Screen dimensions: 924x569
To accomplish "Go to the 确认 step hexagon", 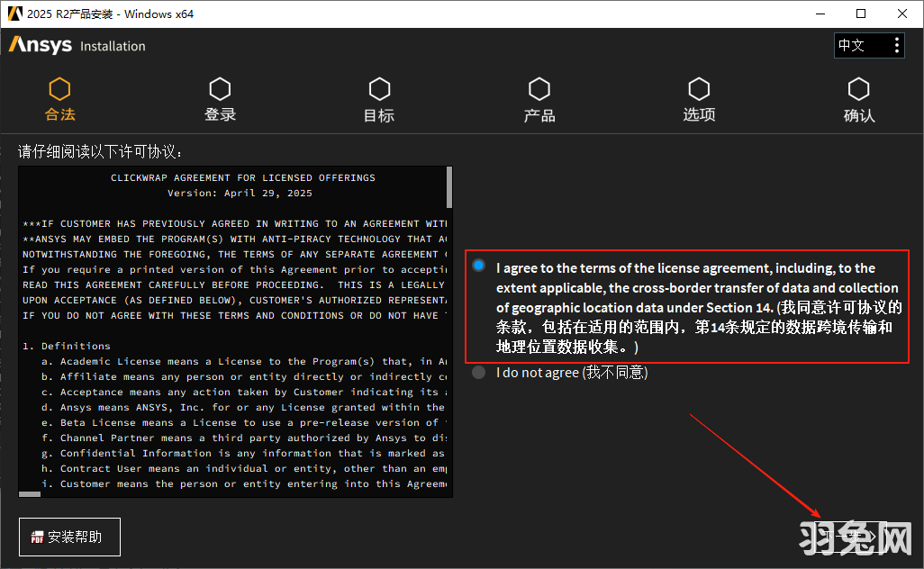I will click(x=858, y=89).
